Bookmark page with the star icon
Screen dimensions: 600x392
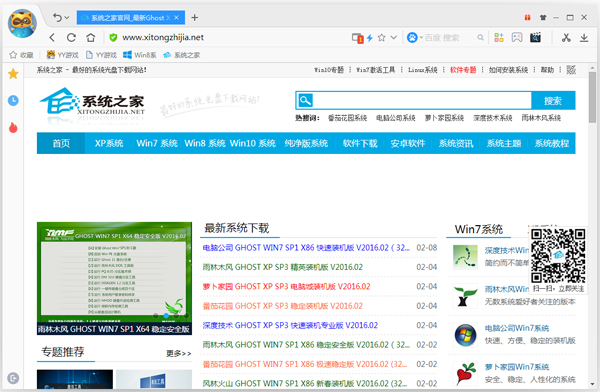pos(382,38)
